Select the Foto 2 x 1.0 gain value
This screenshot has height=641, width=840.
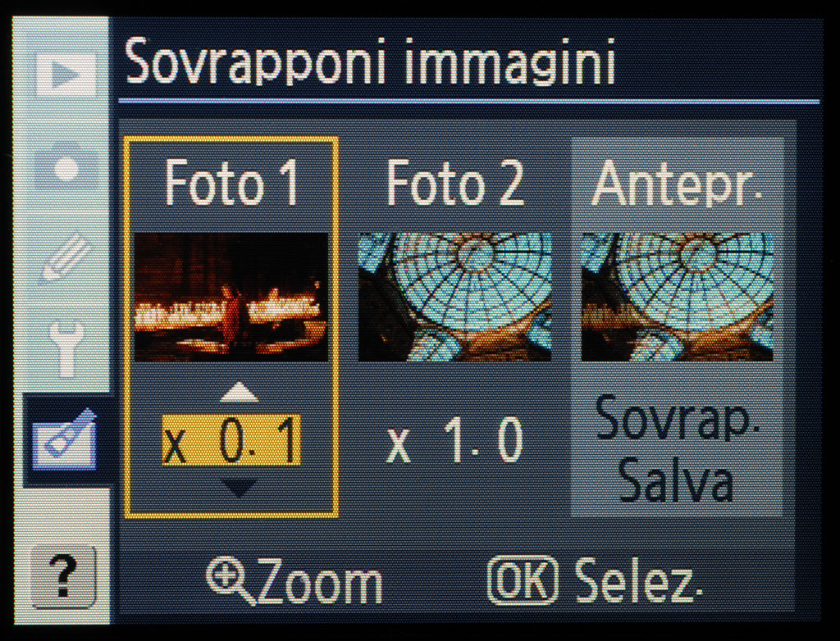click(454, 441)
